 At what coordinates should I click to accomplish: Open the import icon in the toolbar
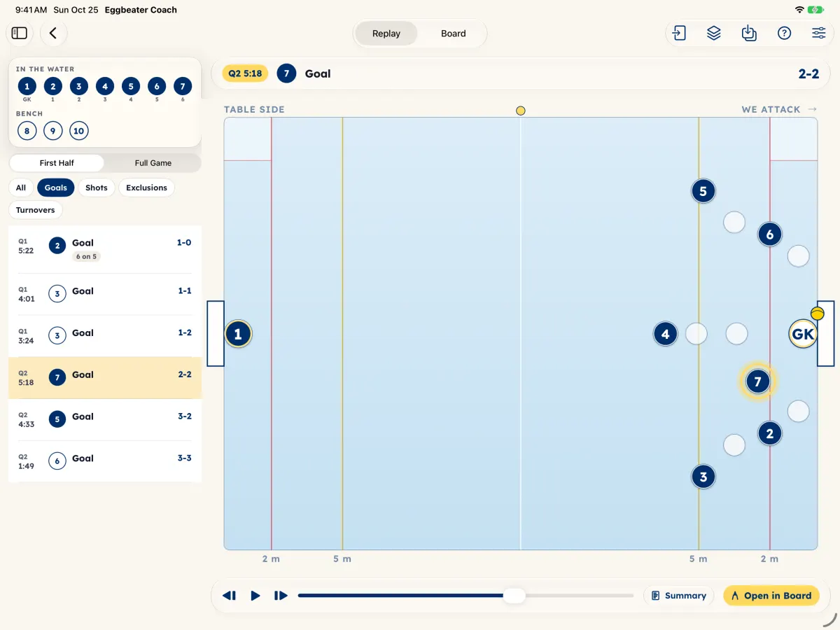pos(679,33)
